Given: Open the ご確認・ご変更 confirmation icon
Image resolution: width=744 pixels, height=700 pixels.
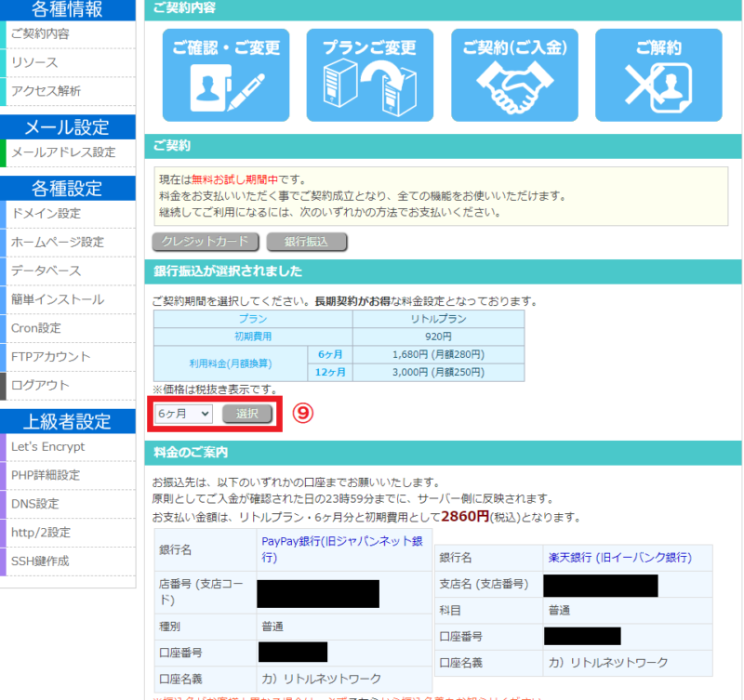Looking at the screenshot, I should 226,74.
